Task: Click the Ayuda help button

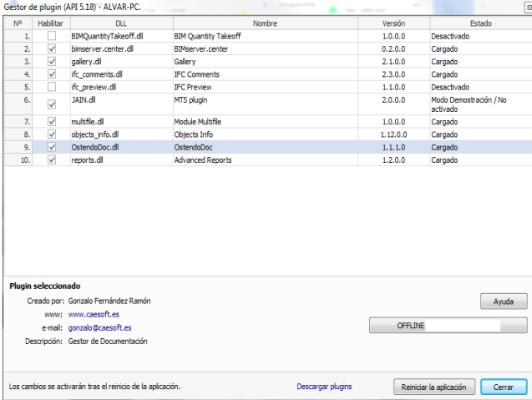Action: 504,301
